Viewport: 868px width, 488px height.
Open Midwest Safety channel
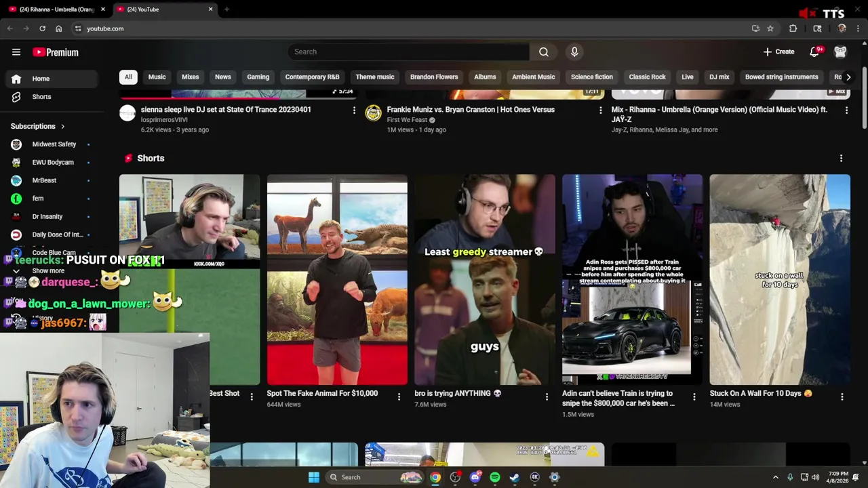tap(51, 144)
